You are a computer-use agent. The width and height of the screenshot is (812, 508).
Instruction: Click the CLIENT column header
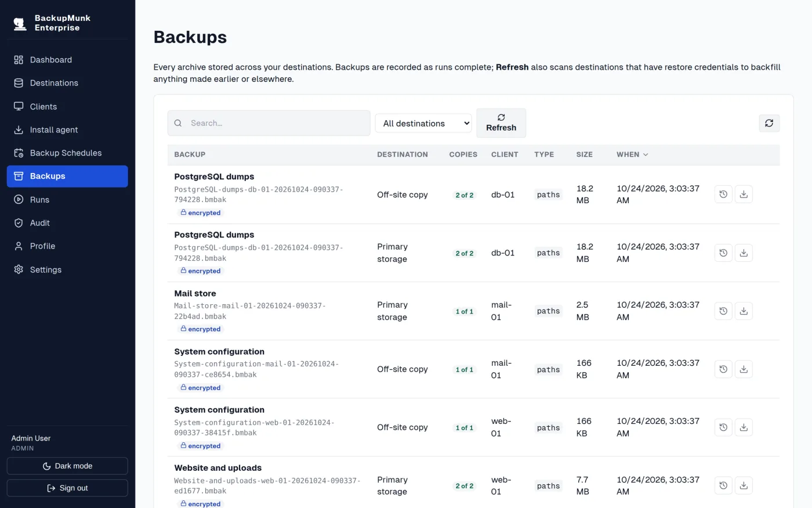(x=505, y=154)
